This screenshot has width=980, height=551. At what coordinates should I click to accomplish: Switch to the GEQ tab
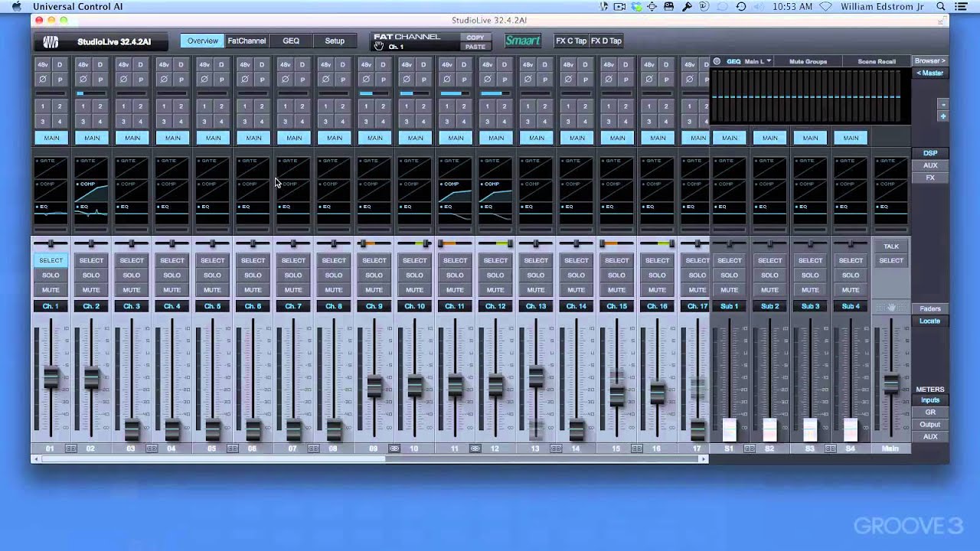coord(291,41)
